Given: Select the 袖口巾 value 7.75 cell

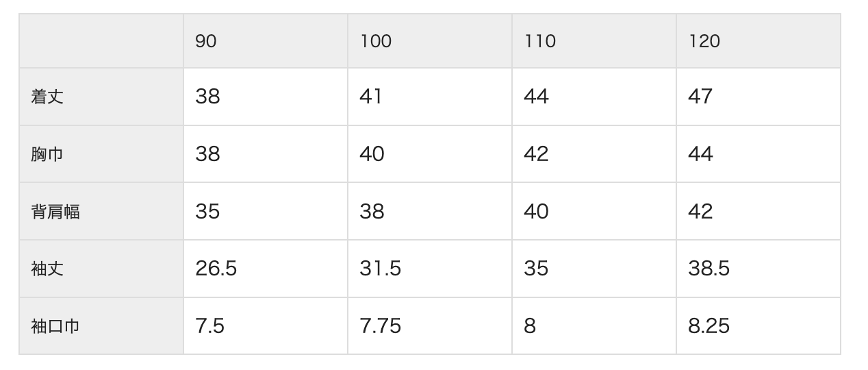Looking at the screenshot, I should tap(380, 326).
